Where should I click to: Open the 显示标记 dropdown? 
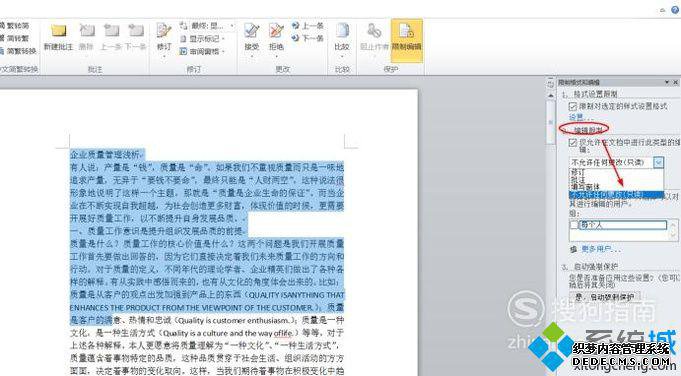202,39
